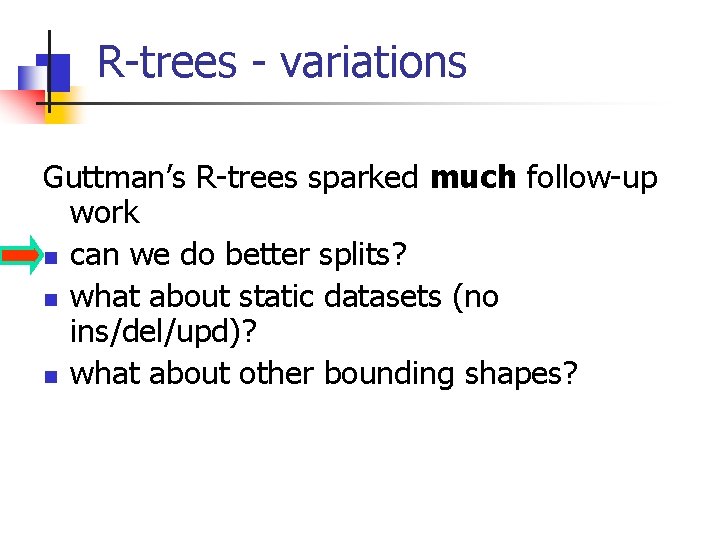The height and width of the screenshot is (540, 720).
Task: Click the blue square in title logo
Action: (53, 72)
